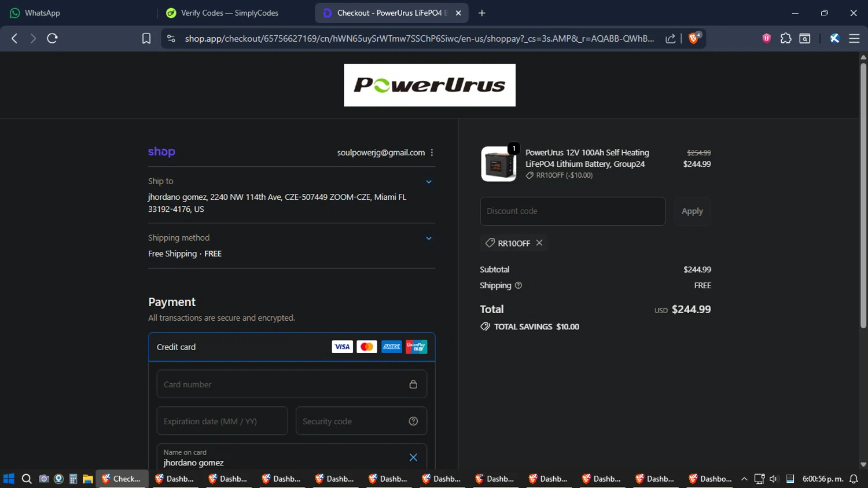Click the taskbar clock 6:00:56 p. m.
The height and width of the screenshot is (488, 868).
tap(822, 479)
